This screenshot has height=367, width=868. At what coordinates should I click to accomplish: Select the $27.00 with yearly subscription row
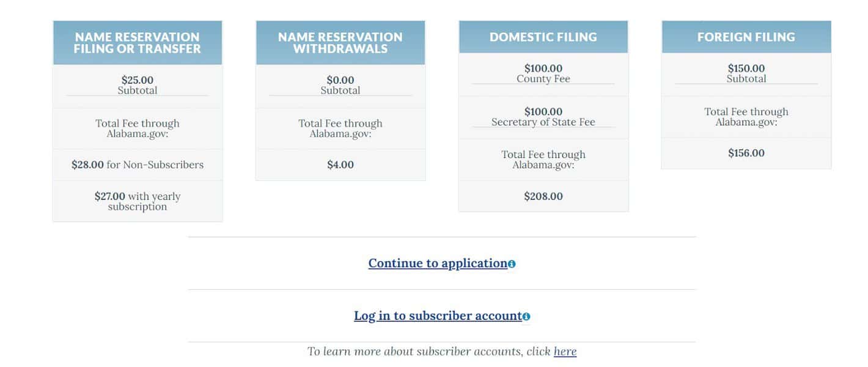138,201
